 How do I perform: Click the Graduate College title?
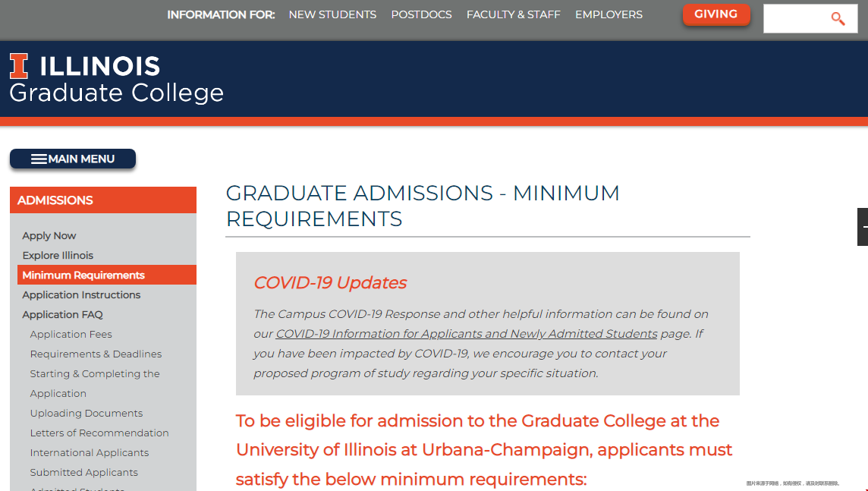pos(117,93)
